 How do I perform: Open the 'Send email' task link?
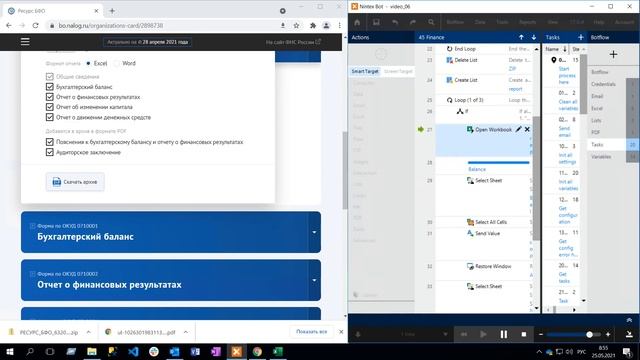click(564, 131)
